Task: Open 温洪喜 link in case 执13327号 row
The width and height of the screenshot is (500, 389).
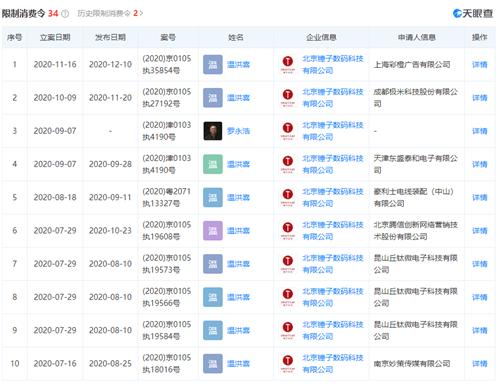Action: (238, 197)
